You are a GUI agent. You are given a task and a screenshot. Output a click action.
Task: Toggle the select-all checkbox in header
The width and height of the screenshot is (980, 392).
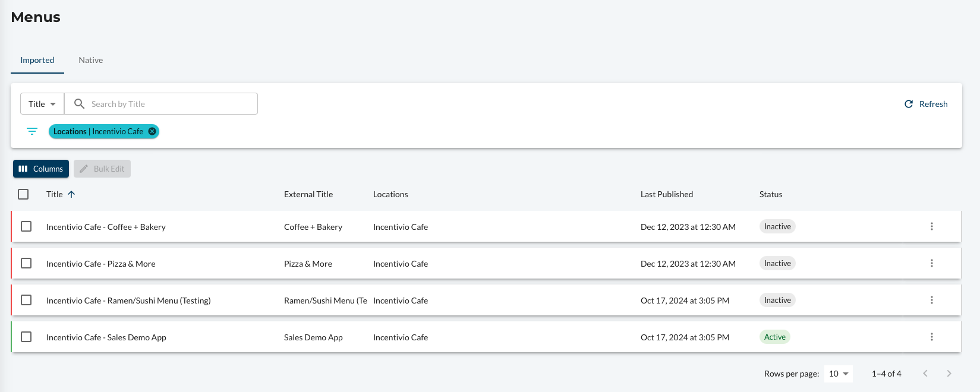[x=23, y=194]
